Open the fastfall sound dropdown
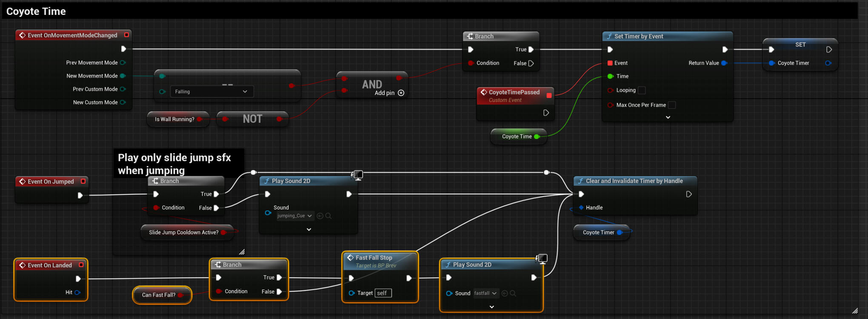868x319 pixels. [485, 293]
